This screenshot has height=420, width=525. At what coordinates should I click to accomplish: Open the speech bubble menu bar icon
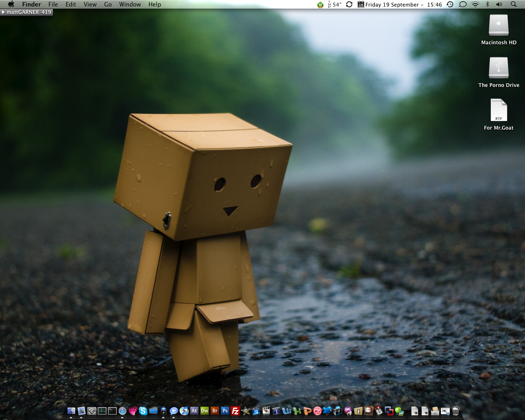click(x=463, y=5)
